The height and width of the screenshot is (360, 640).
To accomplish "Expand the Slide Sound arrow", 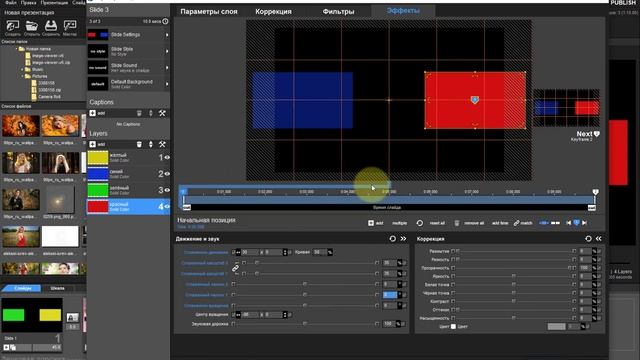I will 167,68.
